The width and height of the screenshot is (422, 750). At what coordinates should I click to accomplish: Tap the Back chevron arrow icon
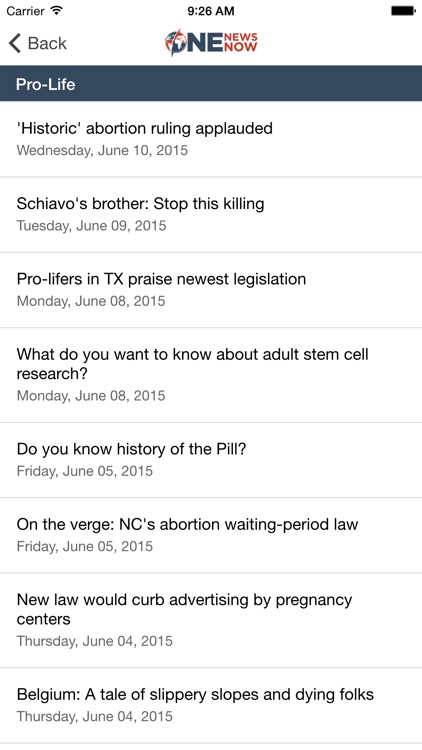[x=15, y=43]
